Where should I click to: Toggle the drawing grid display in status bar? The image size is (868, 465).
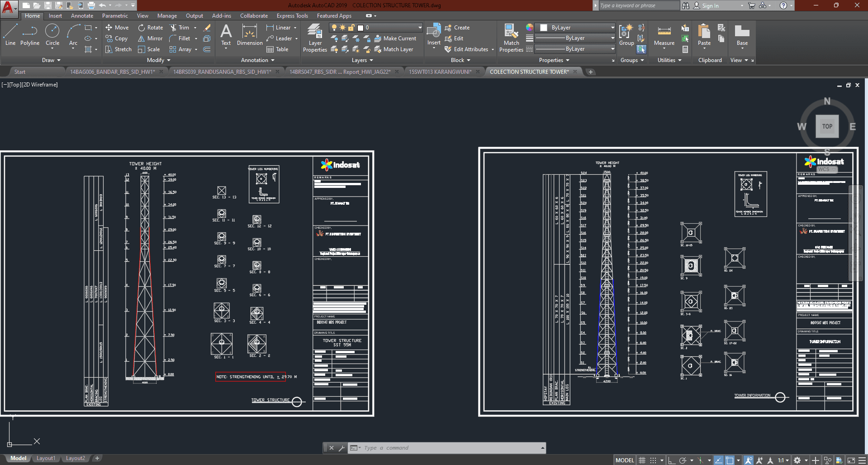tap(642, 460)
